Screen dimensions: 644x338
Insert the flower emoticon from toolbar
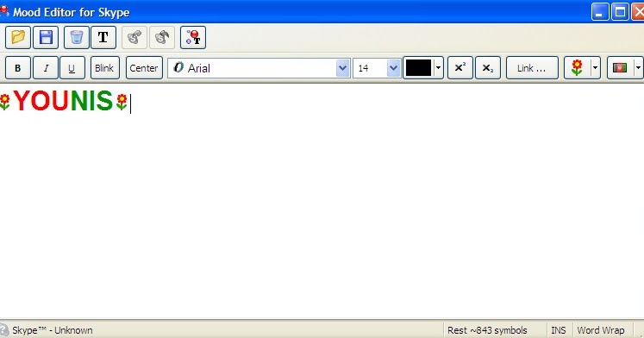(x=577, y=68)
